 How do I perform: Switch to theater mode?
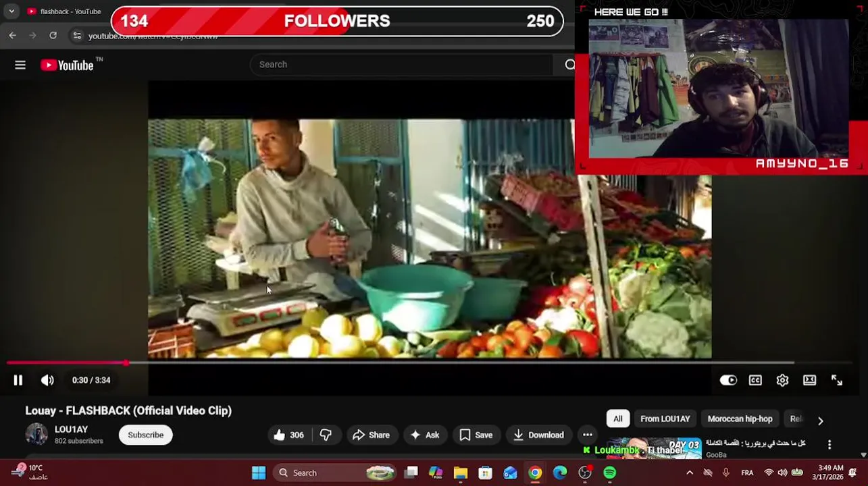click(x=809, y=380)
